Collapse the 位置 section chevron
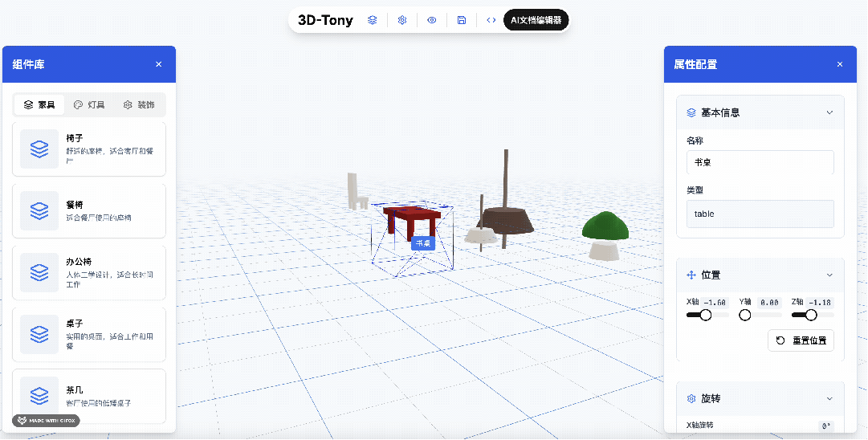 [x=829, y=275]
